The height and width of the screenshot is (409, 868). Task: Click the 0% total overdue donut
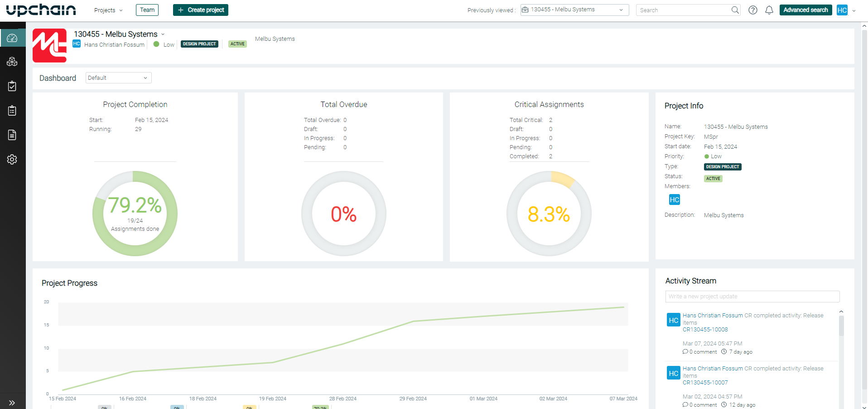pyautogui.click(x=344, y=214)
